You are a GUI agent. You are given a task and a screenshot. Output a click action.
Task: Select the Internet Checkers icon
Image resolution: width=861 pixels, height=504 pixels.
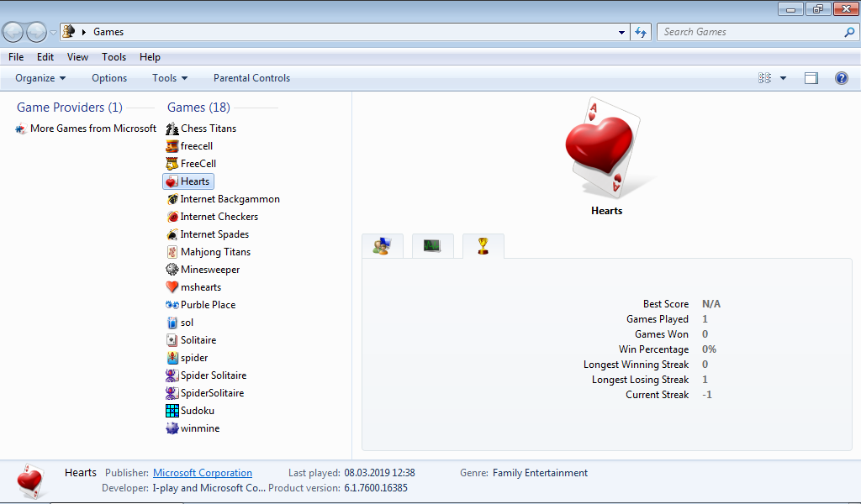coord(172,217)
